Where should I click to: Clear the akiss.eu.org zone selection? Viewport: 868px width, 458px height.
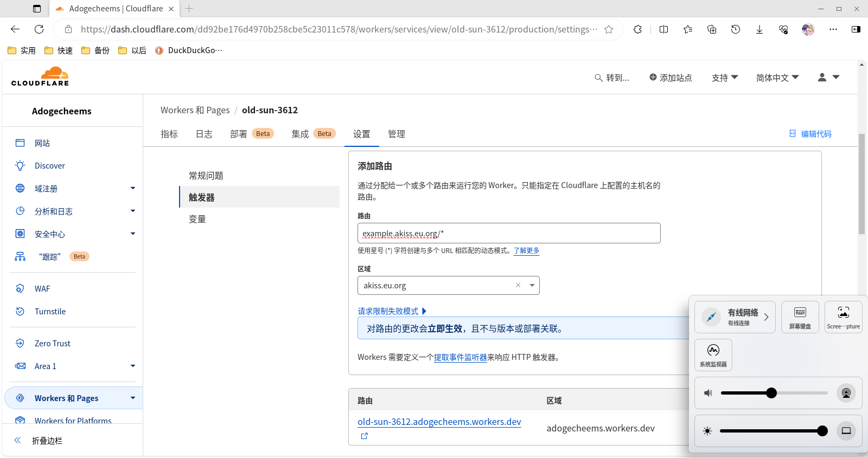click(x=518, y=286)
